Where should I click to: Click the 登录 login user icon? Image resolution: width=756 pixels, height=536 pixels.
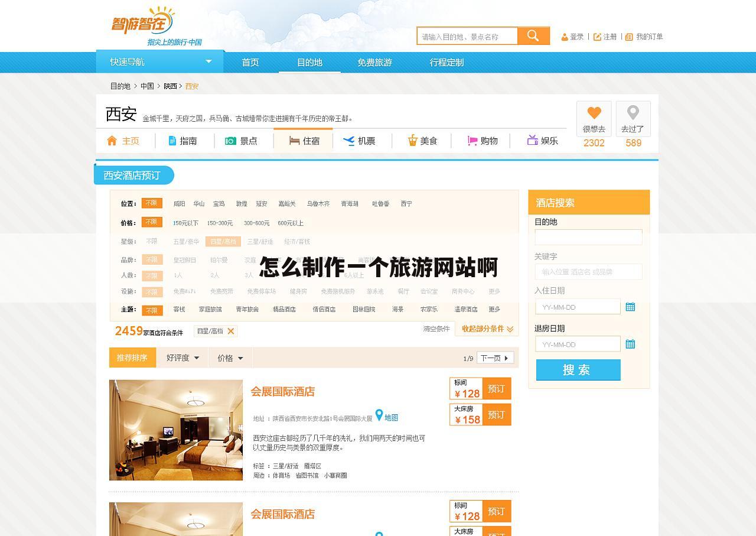(565, 37)
